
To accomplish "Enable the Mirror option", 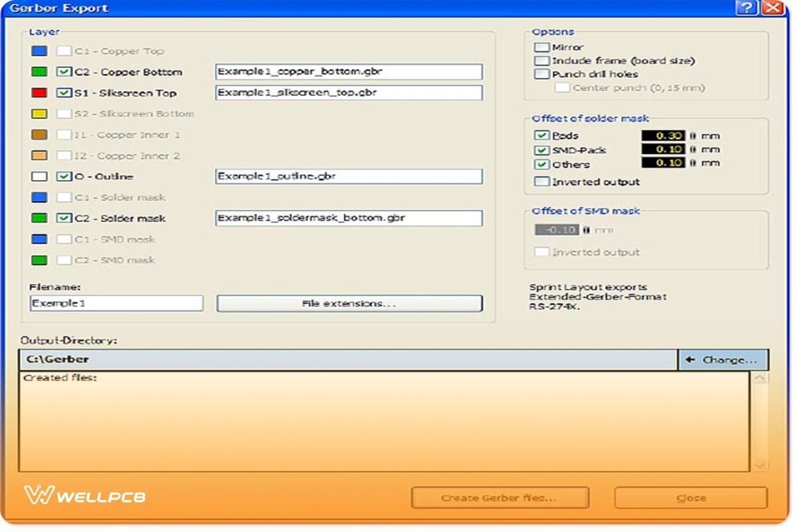I will click(542, 47).
